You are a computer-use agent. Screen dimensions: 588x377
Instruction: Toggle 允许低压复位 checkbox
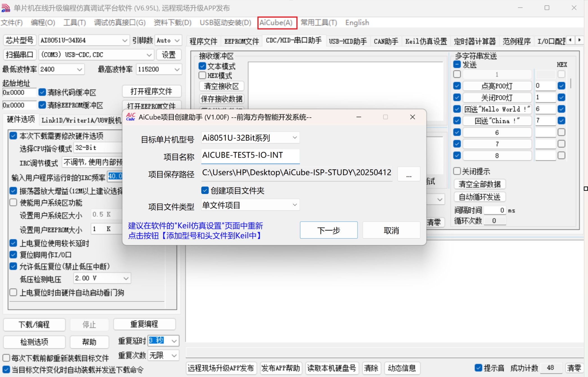[13, 266]
